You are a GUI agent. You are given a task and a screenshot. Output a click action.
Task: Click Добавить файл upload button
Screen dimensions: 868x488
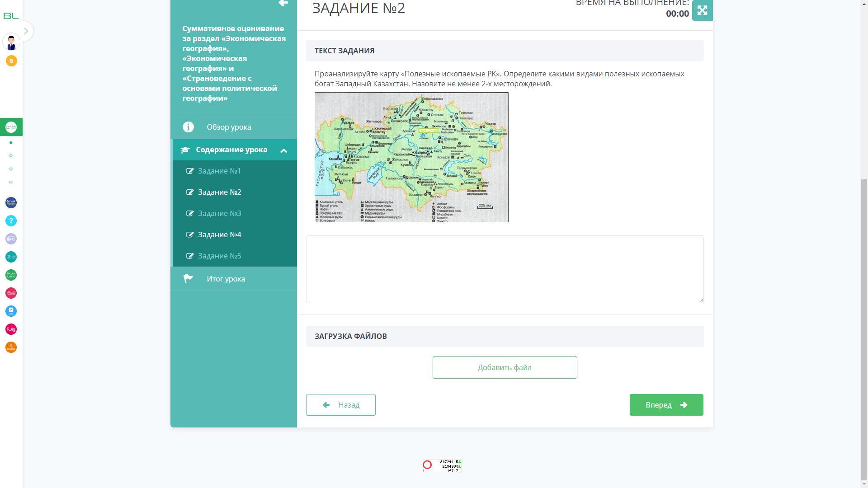[x=505, y=368]
